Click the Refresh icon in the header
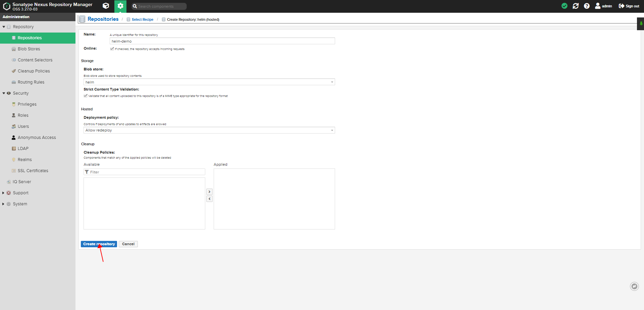Screen dimensions: 644x310 point(576,6)
